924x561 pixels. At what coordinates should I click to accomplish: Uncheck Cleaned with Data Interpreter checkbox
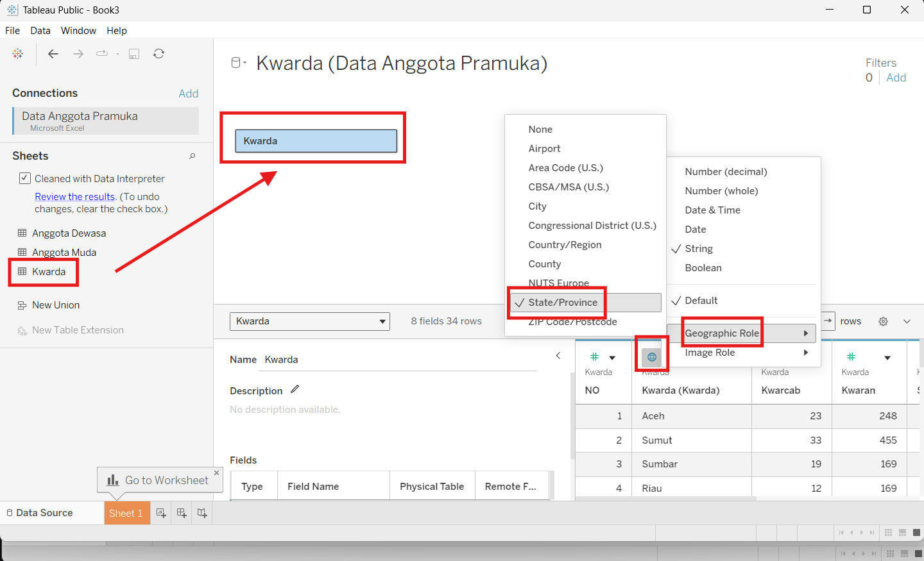coord(25,178)
